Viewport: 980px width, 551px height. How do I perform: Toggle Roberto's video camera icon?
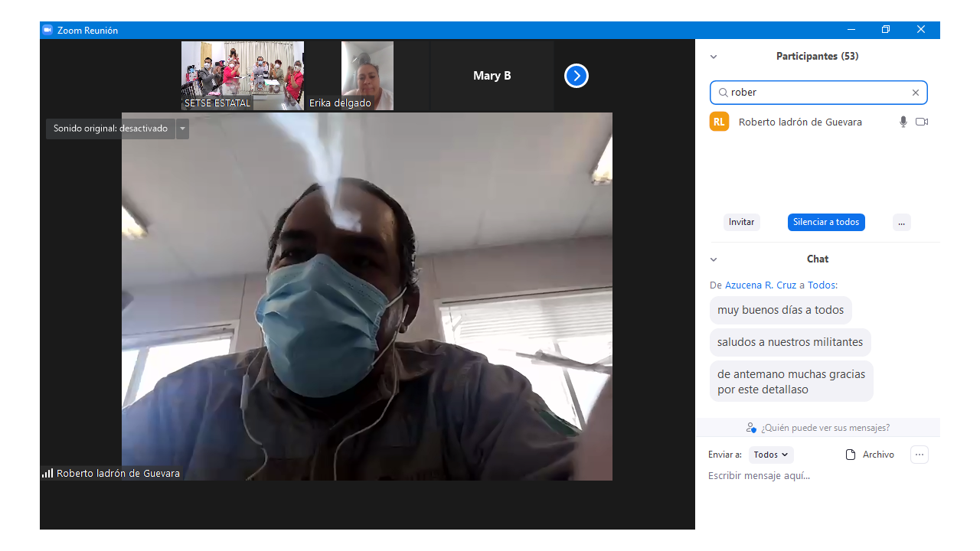(x=922, y=122)
